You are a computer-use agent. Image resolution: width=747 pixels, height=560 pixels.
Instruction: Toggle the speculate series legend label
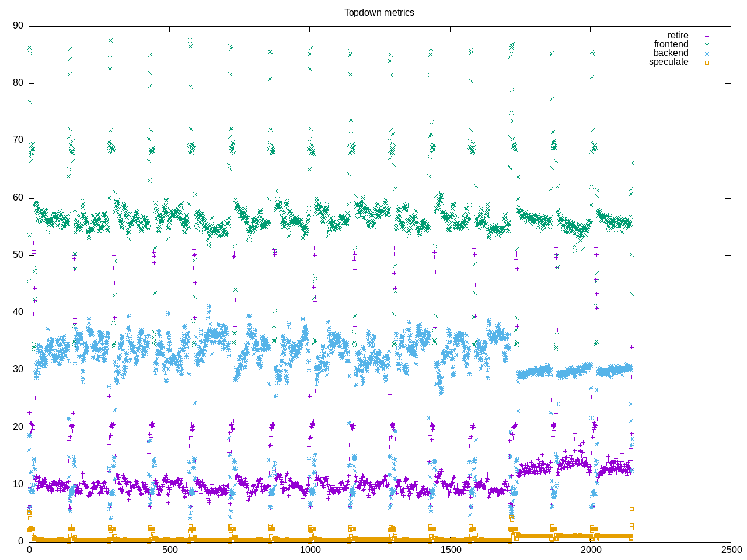click(x=668, y=62)
